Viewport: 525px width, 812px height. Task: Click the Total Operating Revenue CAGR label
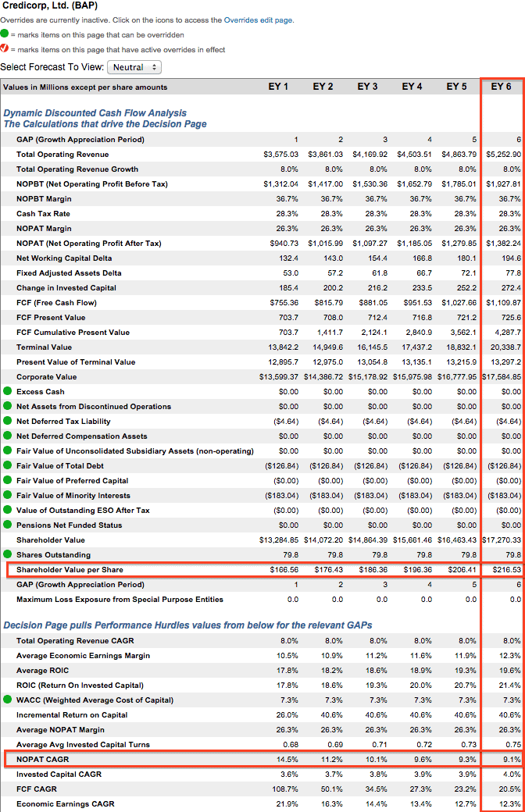pyautogui.click(x=75, y=640)
